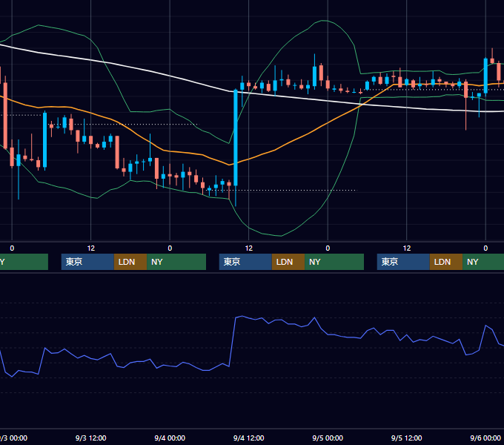Click the large blue candle after 9/3 00:00
The image size is (504, 445).
point(44,140)
